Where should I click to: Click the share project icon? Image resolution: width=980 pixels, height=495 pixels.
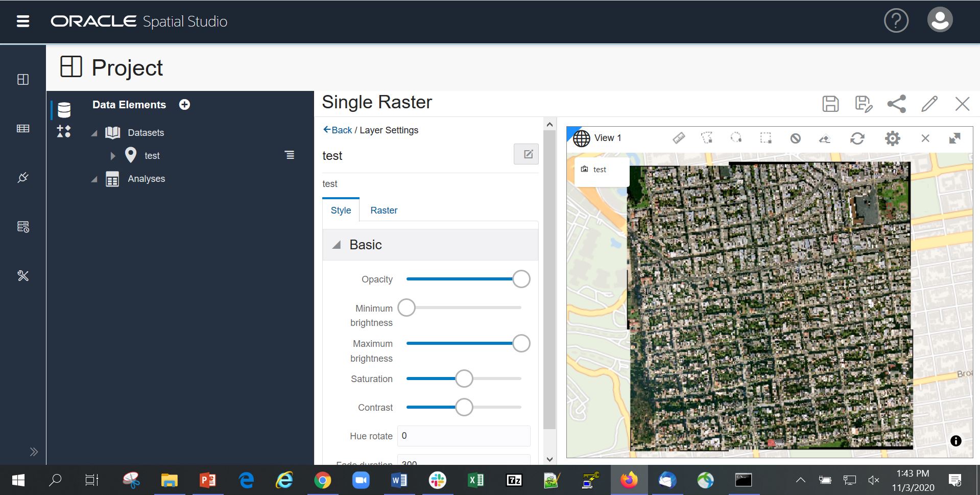tap(896, 104)
